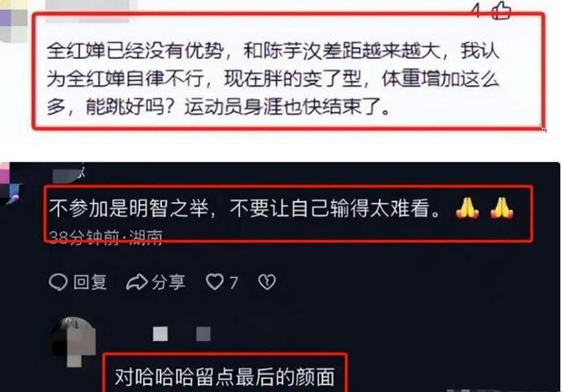Viewport: 563px width, 392px height.
Task: Like the comment with the heart icon
Action: [215, 282]
